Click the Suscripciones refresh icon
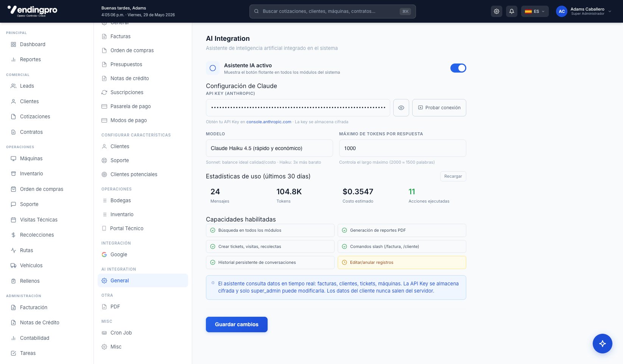 click(x=104, y=92)
